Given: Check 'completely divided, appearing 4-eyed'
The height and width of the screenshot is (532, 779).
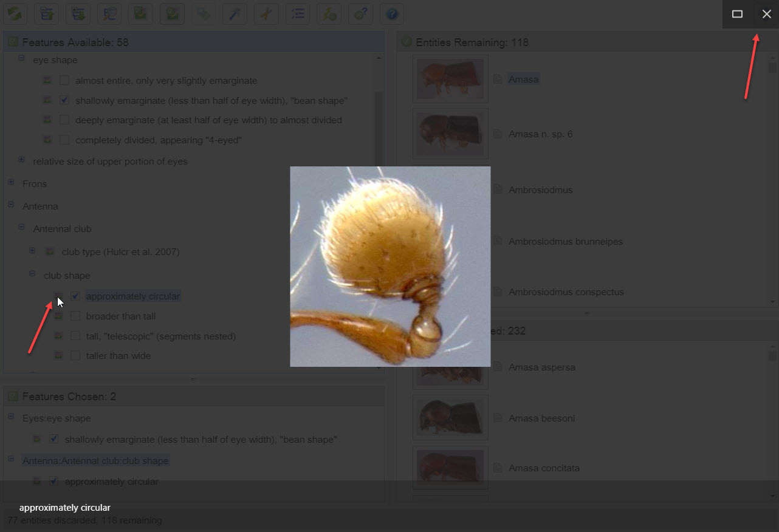Looking at the screenshot, I should click(64, 140).
